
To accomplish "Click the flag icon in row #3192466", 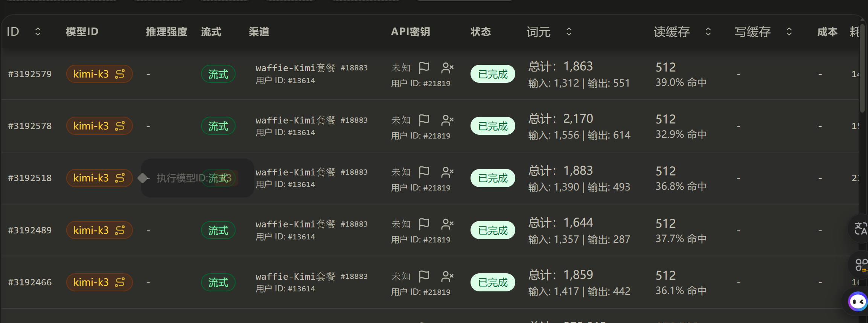I will (424, 276).
